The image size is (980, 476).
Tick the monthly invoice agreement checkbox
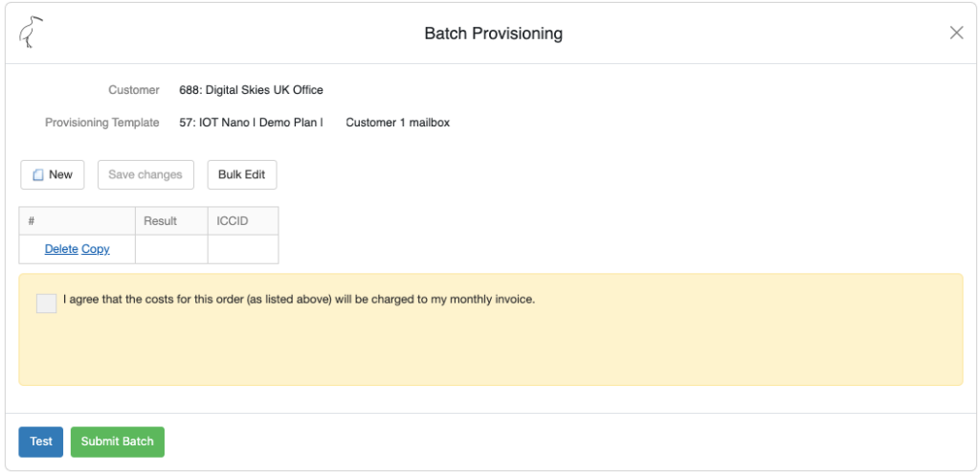pyautogui.click(x=46, y=303)
